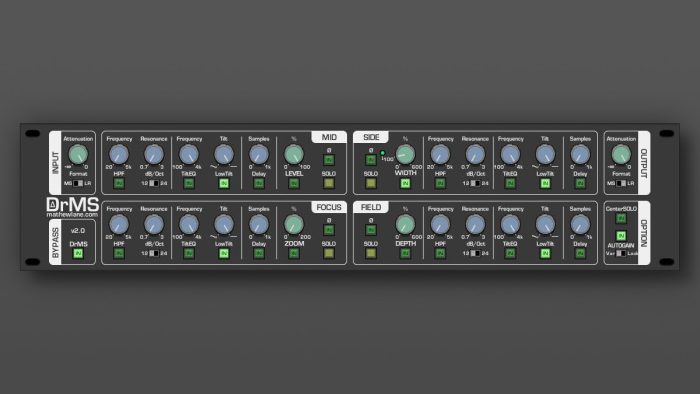700x394 pixels.
Task: Click the FOCUS Resonance knob
Action: (154, 224)
